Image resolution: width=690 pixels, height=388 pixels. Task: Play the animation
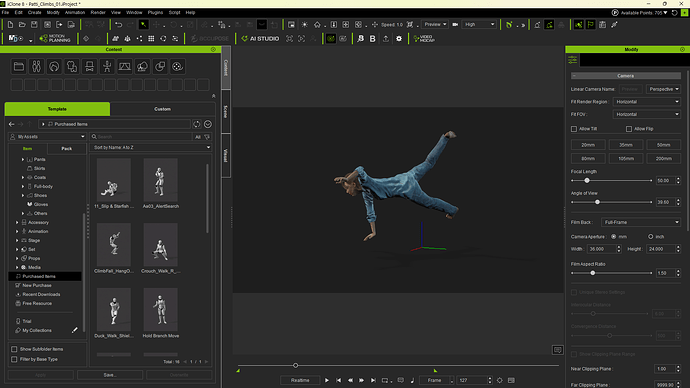pos(327,380)
